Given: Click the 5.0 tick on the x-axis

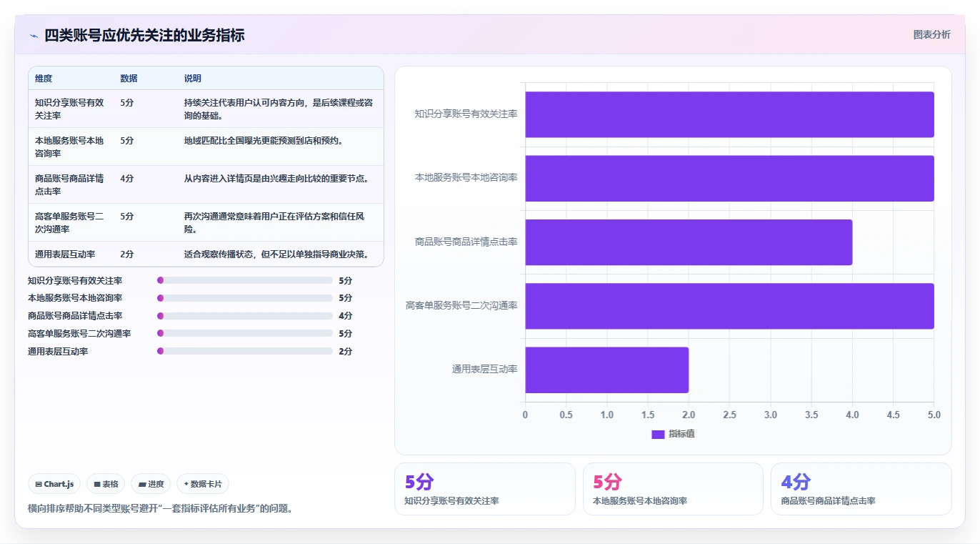Looking at the screenshot, I should tap(934, 415).
